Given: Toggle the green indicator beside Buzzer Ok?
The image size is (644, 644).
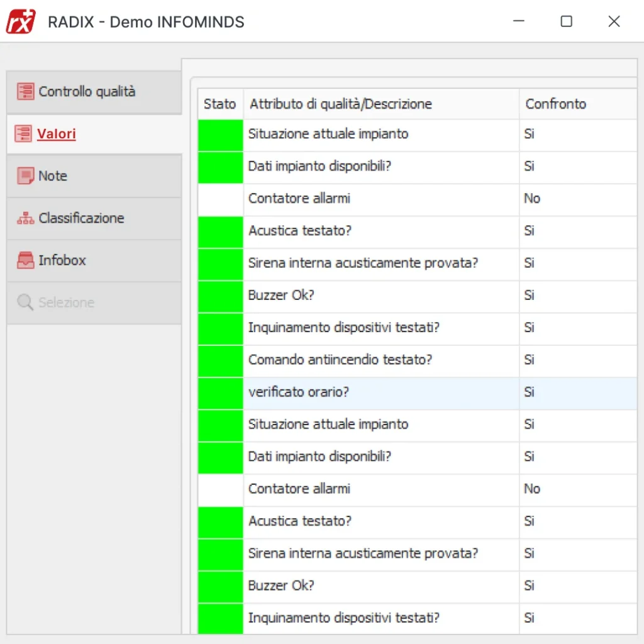Looking at the screenshot, I should click(220, 296).
